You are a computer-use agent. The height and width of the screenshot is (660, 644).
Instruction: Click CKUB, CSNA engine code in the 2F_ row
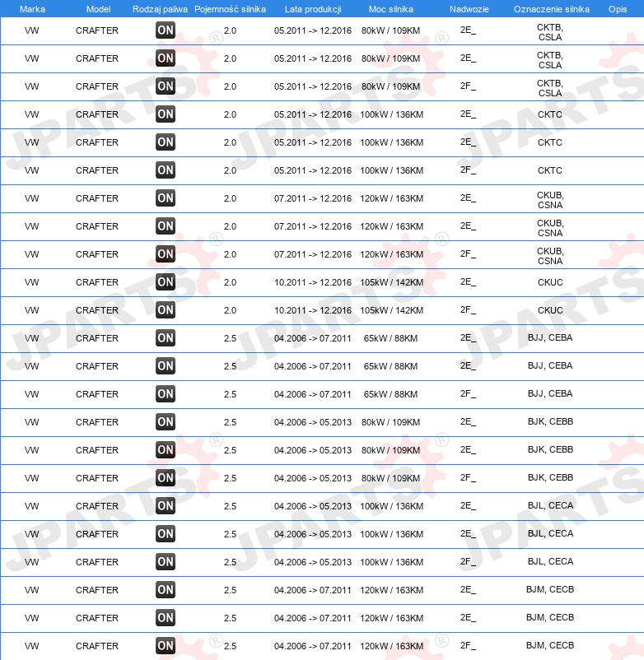pyautogui.click(x=550, y=256)
